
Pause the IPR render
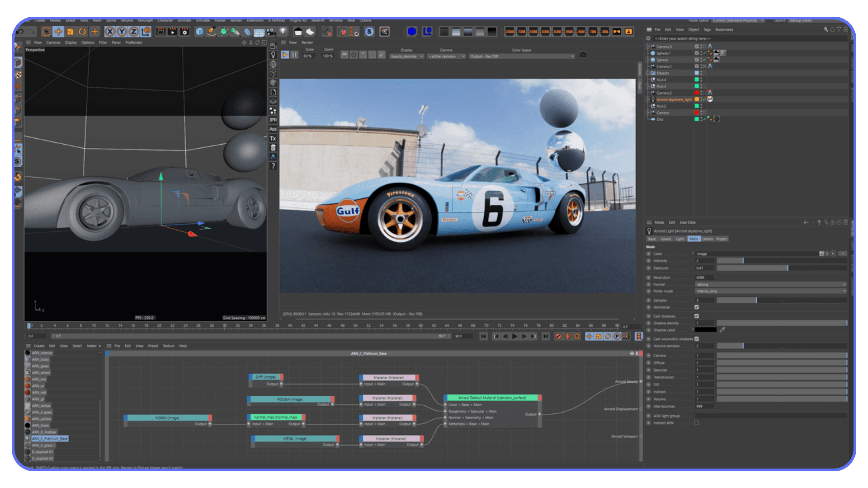[x=295, y=55]
